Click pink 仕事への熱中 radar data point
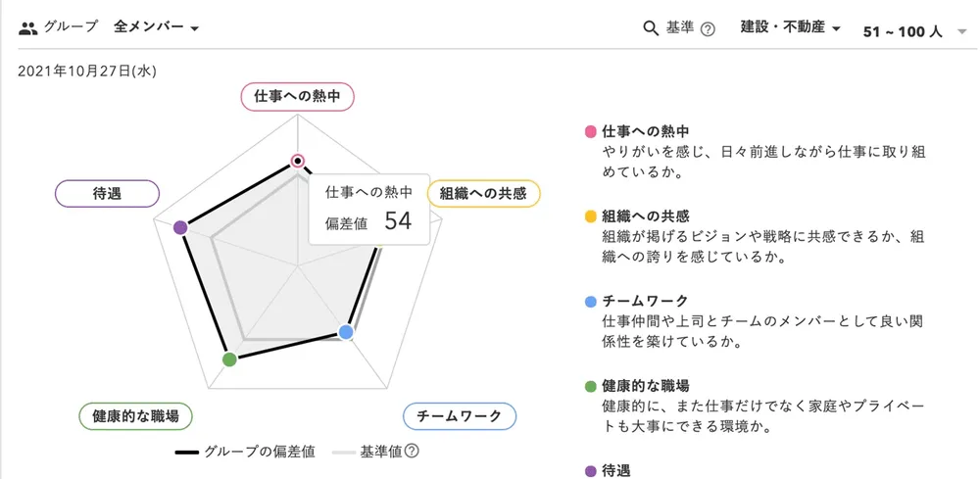Image resolution: width=980 pixels, height=479 pixels. coord(298,161)
